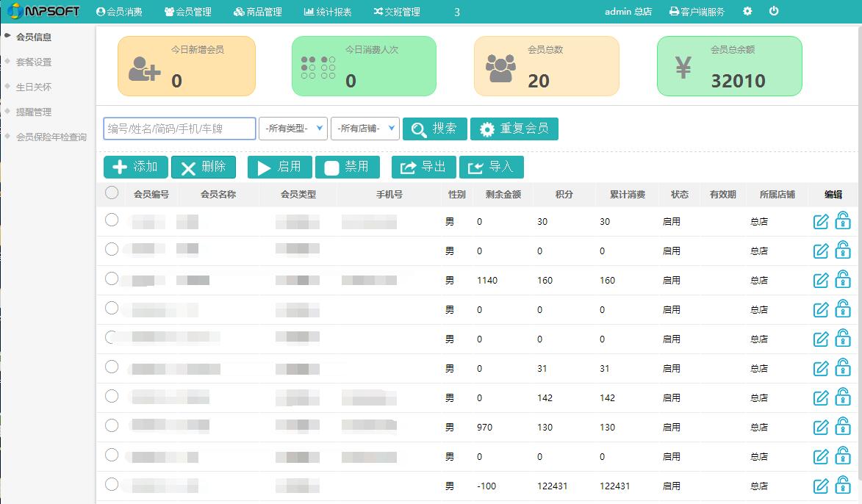This screenshot has width=862, height=504.
Task: Go to 生日关怀 in the sidebar
Action: click(34, 87)
